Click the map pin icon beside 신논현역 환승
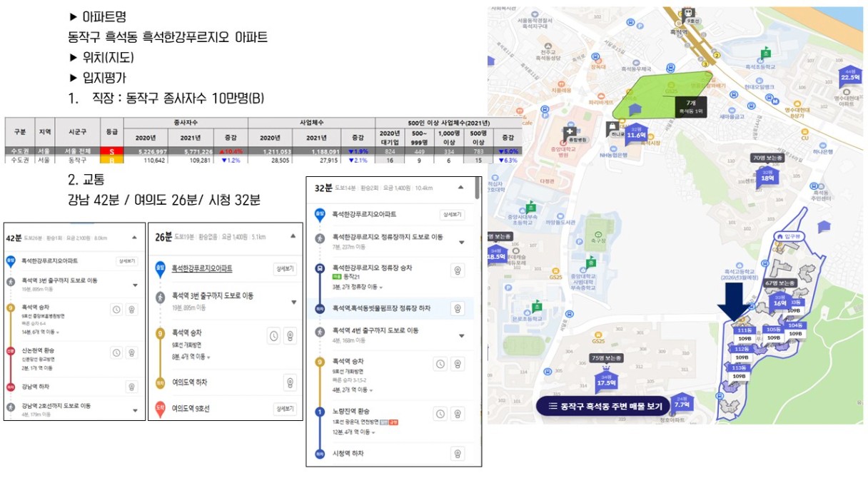The height and width of the screenshot is (488, 868). click(x=131, y=352)
